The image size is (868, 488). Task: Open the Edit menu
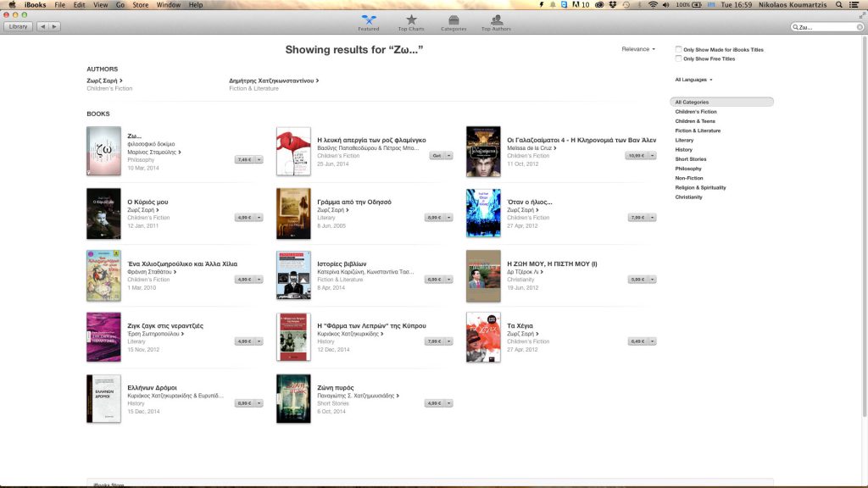[x=79, y=4]
